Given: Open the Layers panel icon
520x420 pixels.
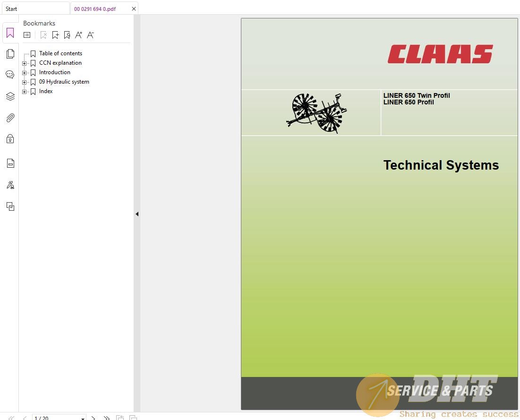Looking at the screenshot, I should pyautogui.click(x=10, y=96).
